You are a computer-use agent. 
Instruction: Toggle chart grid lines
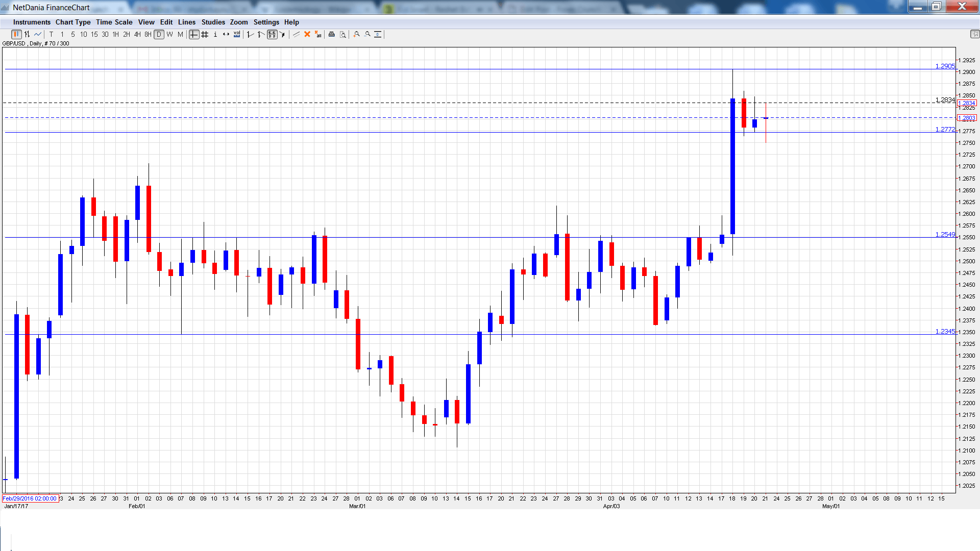pos(205,34)
